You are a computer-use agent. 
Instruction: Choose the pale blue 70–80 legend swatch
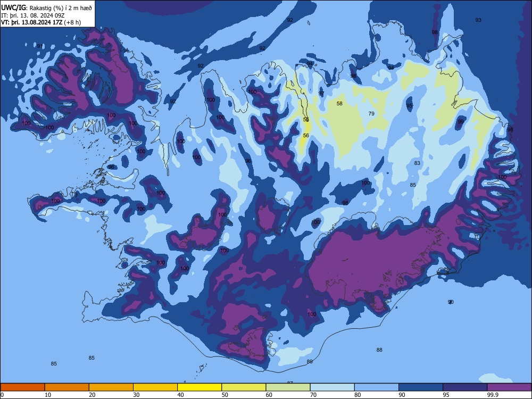332,387
